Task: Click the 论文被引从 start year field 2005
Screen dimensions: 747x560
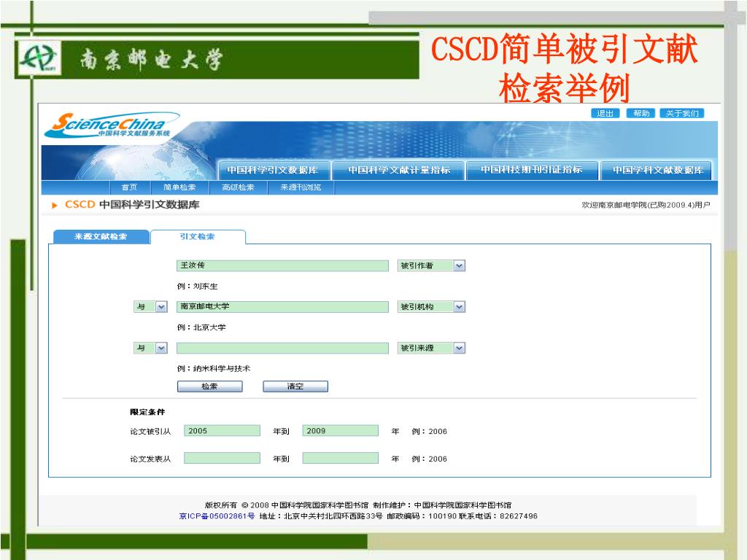Action: click(222, 431)
